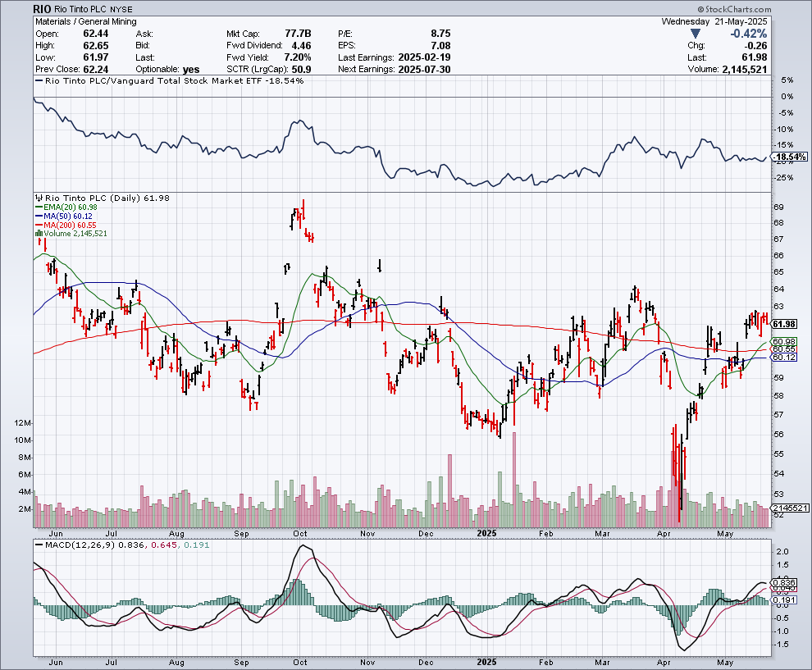Click the 'Rio Tinto PLC (Daily) 61.98' legend text
Screen dimensions: 812x670
107,198
